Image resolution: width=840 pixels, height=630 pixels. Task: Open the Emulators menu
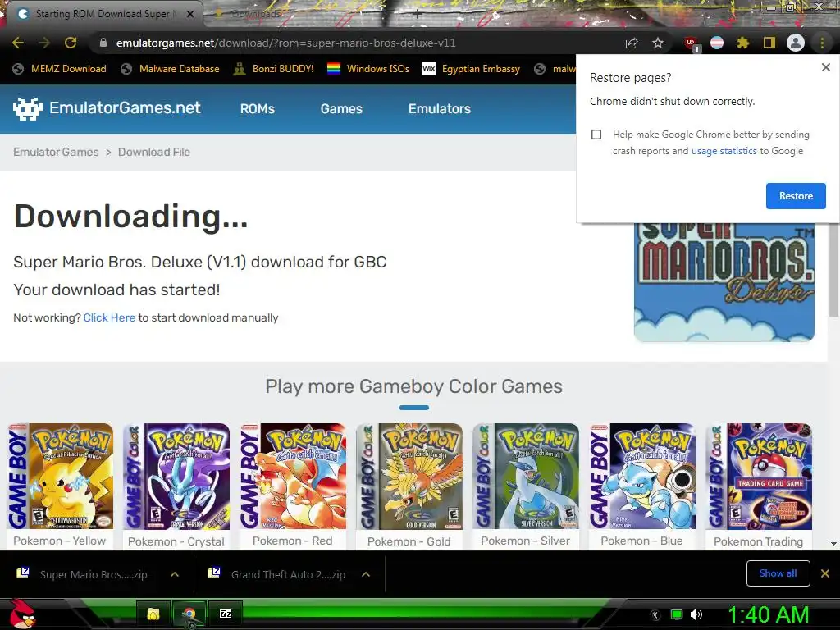click(440, 109)
